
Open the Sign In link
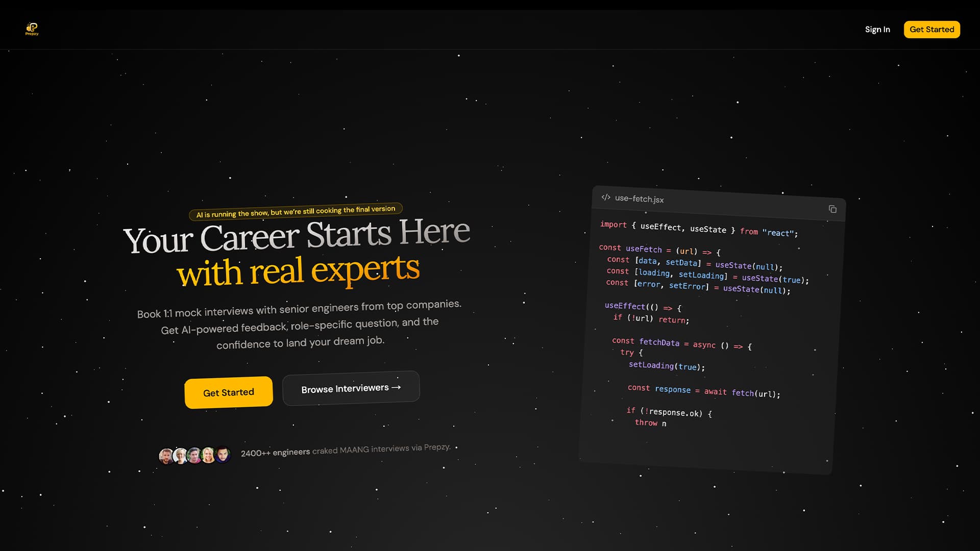(877, 30)
